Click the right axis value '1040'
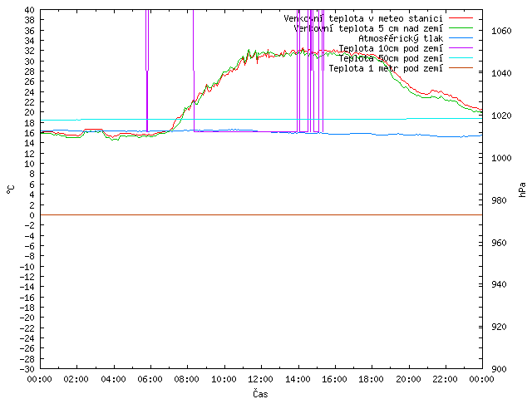This screenshot has height=399, width=532. pos(501,73)
